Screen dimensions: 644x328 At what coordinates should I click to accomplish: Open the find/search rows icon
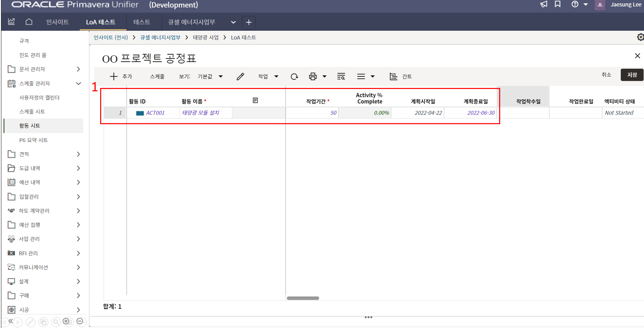click(341, 76)
